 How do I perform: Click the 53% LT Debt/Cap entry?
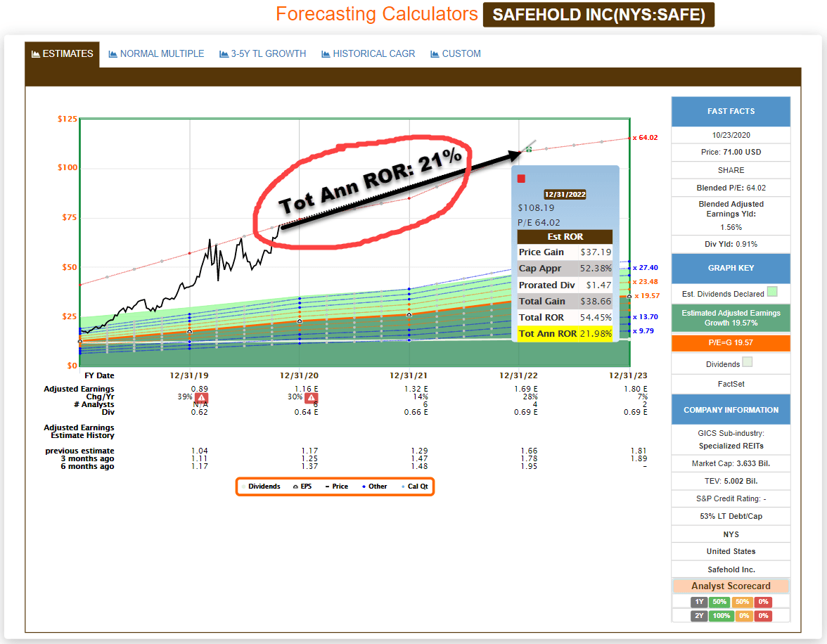[731, 516]
